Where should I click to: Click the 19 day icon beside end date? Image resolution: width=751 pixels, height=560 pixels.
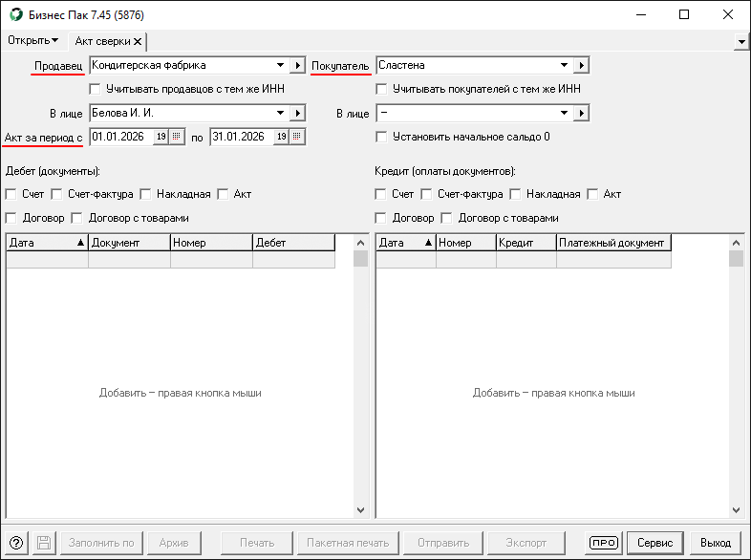282,137
